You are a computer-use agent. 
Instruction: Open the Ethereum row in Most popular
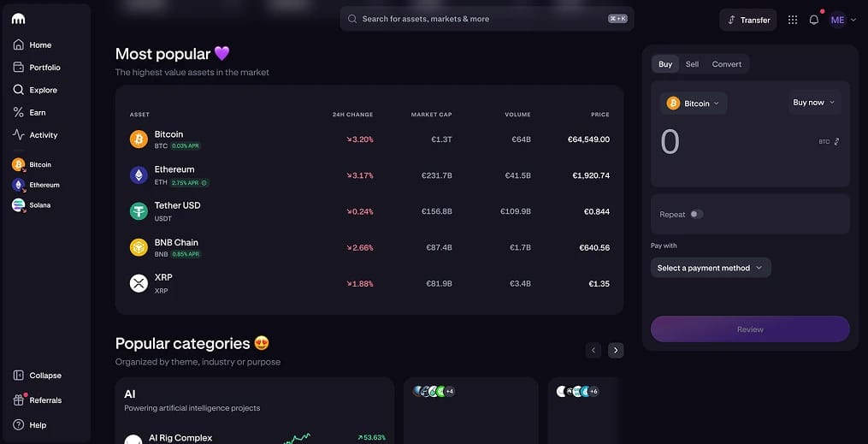369,175
